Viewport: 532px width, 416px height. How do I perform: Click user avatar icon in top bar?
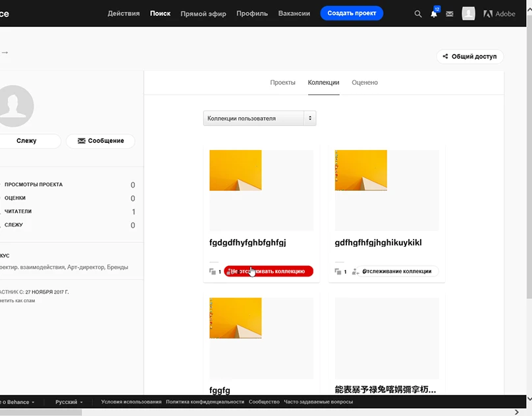coord(469,14)
